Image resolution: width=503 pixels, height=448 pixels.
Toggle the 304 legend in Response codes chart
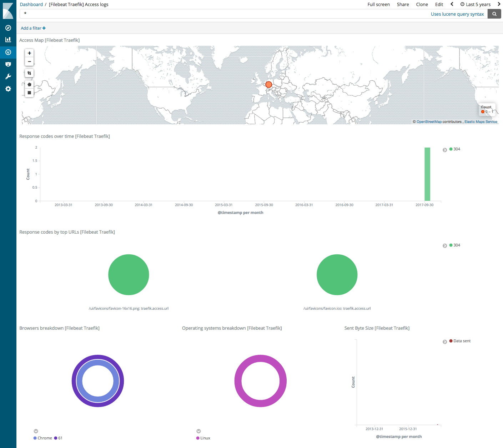click(455, 149)
